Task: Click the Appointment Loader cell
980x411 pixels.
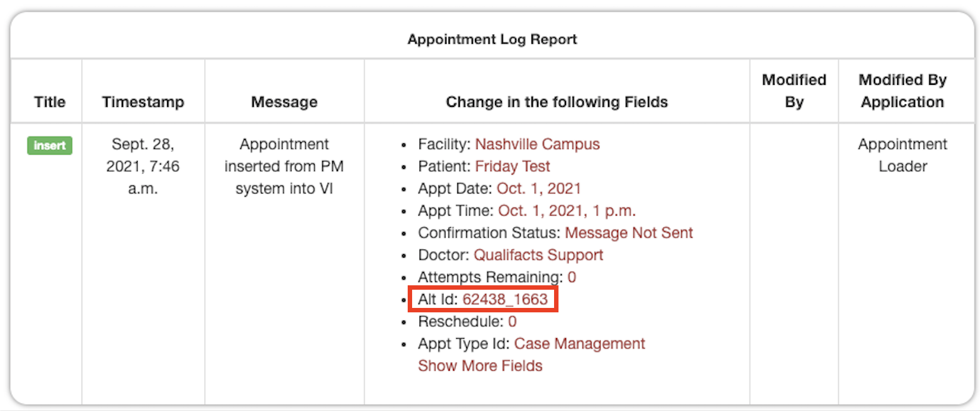Action: [903, 155]
